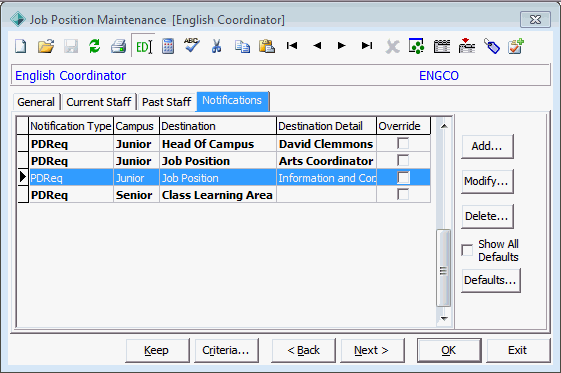Click the grid icon with red arrow

(467, 46)
